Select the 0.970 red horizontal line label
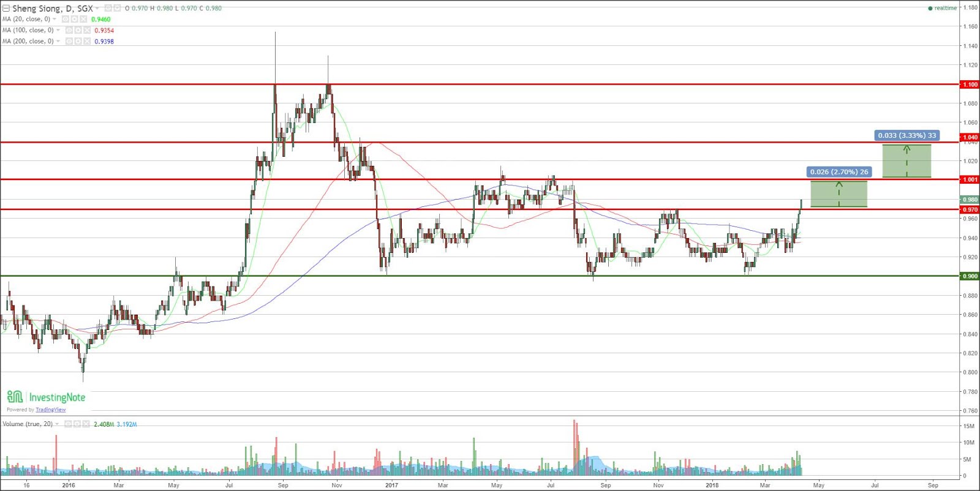The width and height of the screenshot is (980, 491). (x=970, y=209)
